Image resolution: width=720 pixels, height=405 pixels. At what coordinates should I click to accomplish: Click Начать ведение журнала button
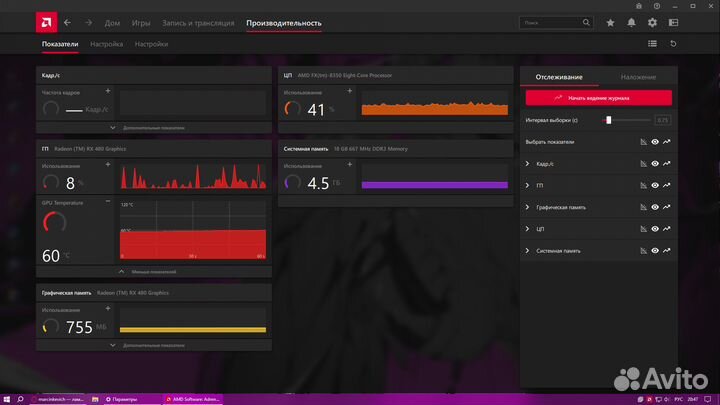pyautogui.click(x=598, y=98)
